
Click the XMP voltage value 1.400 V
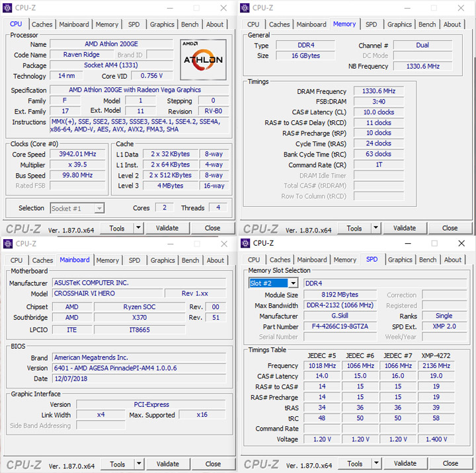436,439
